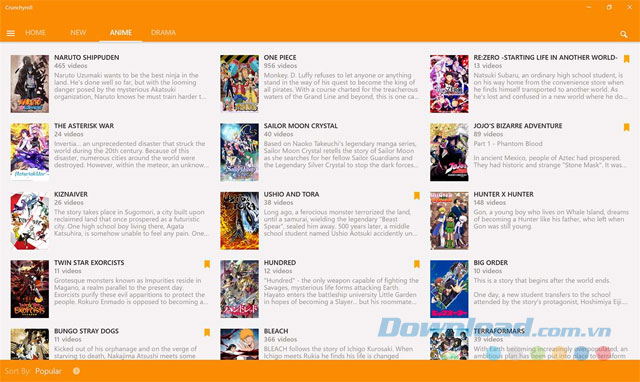640x382 pixels.
Task: Click "Part 1 - Phantom Blood" text
Action: pos(508,144)
